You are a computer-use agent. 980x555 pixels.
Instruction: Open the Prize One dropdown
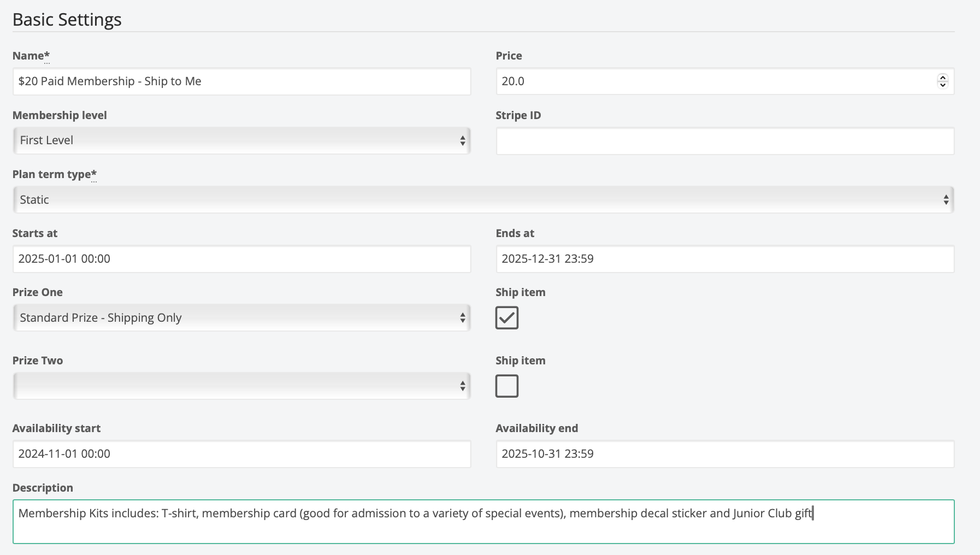pyautogui.click(x=241, y=318)
